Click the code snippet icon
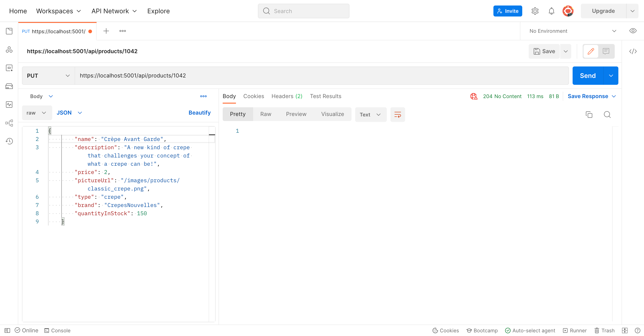Viewport: 644px width, 336px height. click(x=633, y=51)
